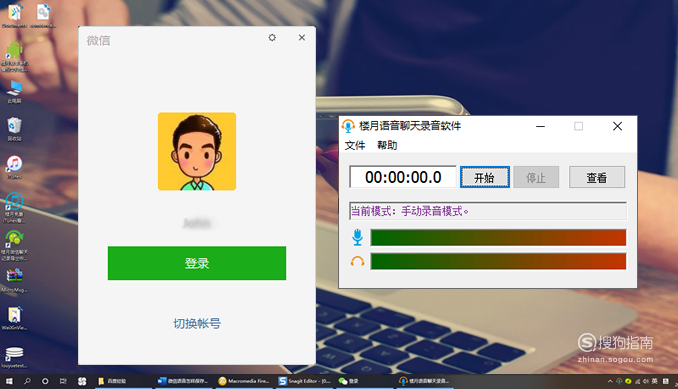Image resolution: width=678 pixels, height=389 pixels.
Task: Click the microphone volume level bar
Action: point(498,238)
